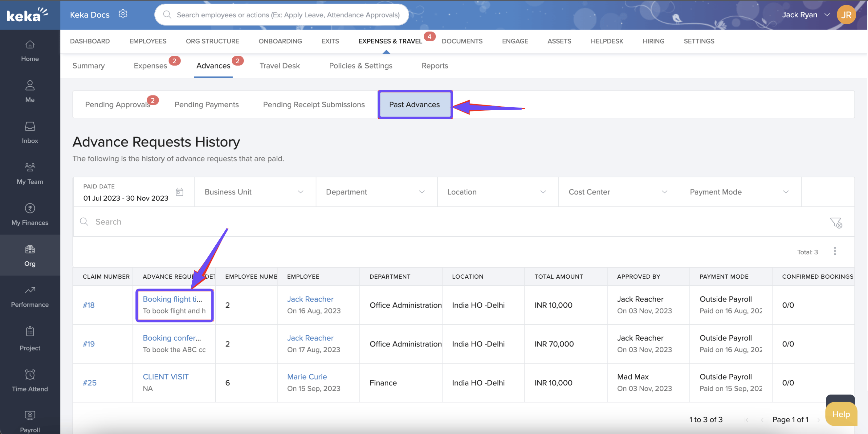Open the three-dot table options menu
Image resolution: width=868 pixels, height=434 pixels.
click(x=835, y=252)
